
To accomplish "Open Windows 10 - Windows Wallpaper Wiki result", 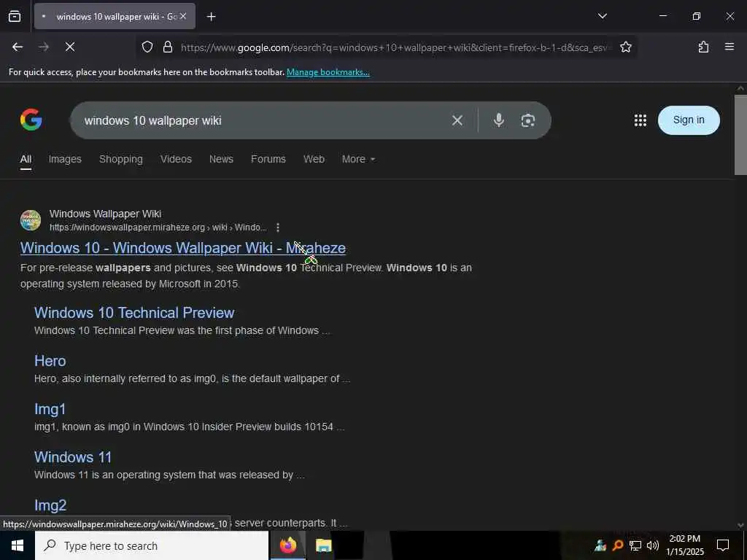I will click(x=183, y=248).
